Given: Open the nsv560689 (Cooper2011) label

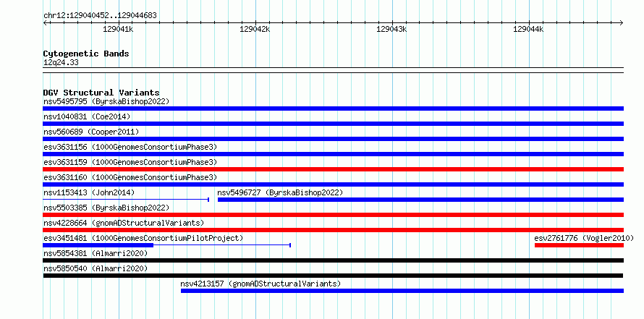Looking at the screenshot, I should (x=91, y=132).
